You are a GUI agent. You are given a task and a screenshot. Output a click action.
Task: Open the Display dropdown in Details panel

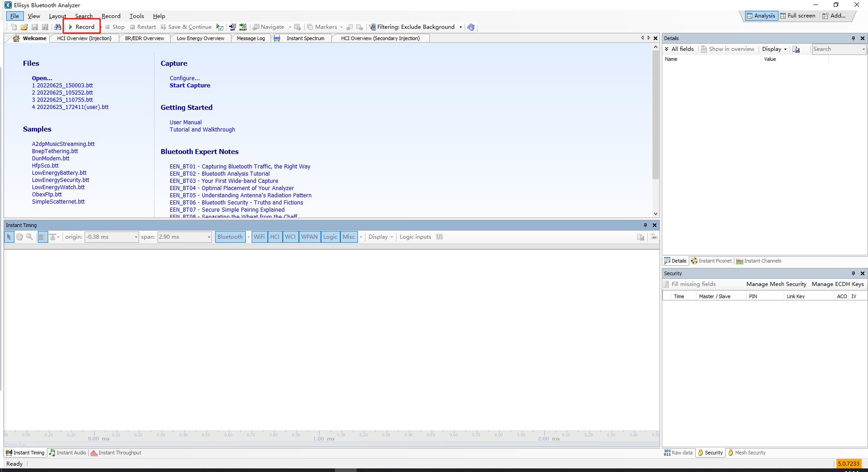tap(774, 49)
